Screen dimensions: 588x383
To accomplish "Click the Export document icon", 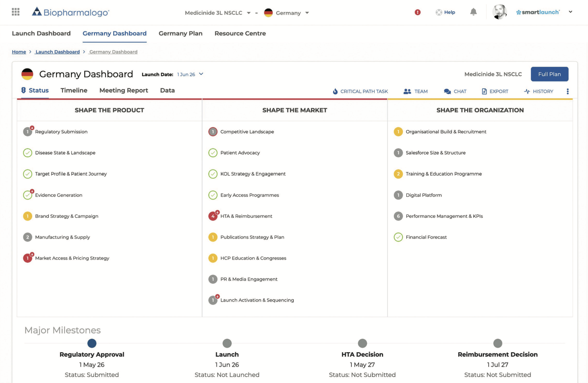I will (484, 91).
